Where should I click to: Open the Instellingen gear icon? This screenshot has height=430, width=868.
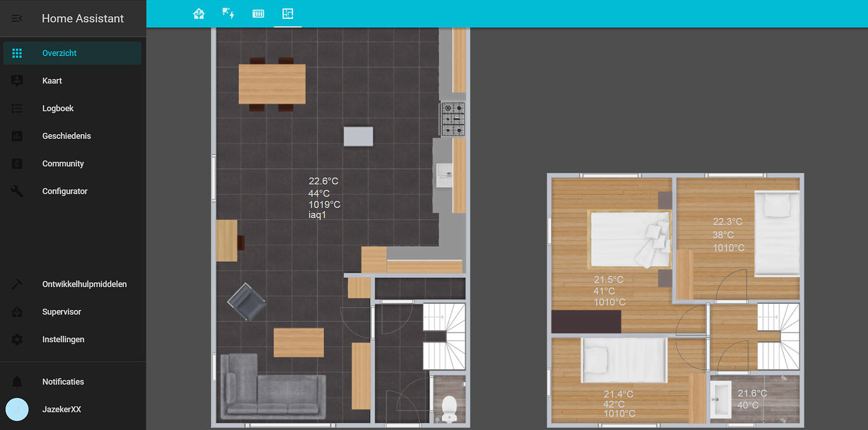pos(16,339)
